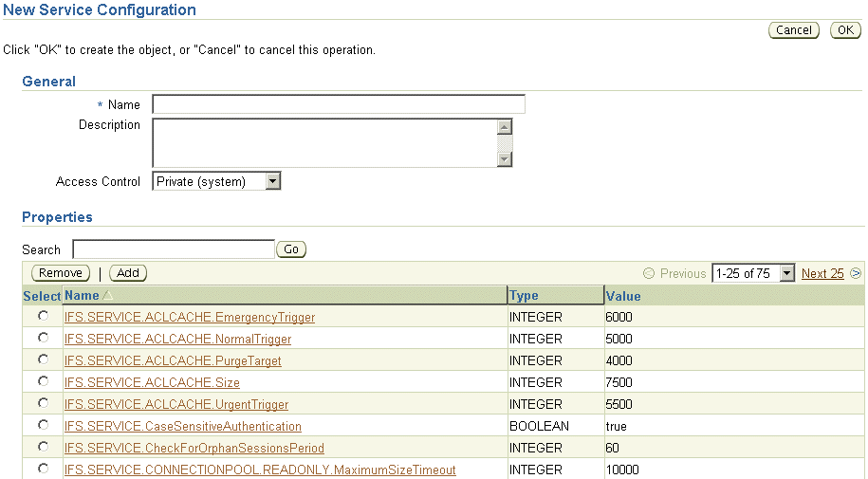The image size is (868, 479).
Task: Select radio for CaseSensitiveAuthentication row
Action: coord(43,425)
